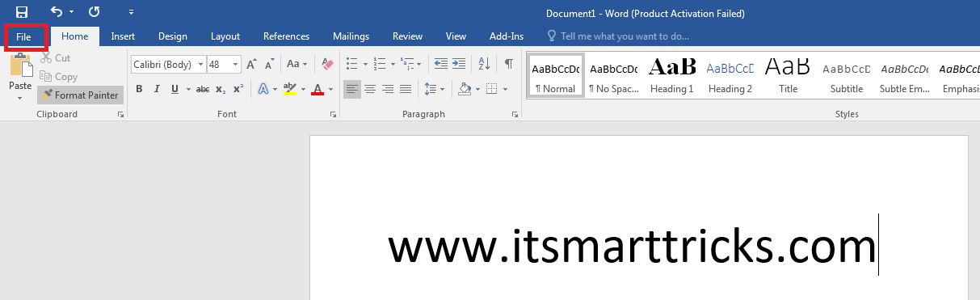Click the Save icon in quick access toolbar
Screen dimensions: 980x300
pos(22,12)
